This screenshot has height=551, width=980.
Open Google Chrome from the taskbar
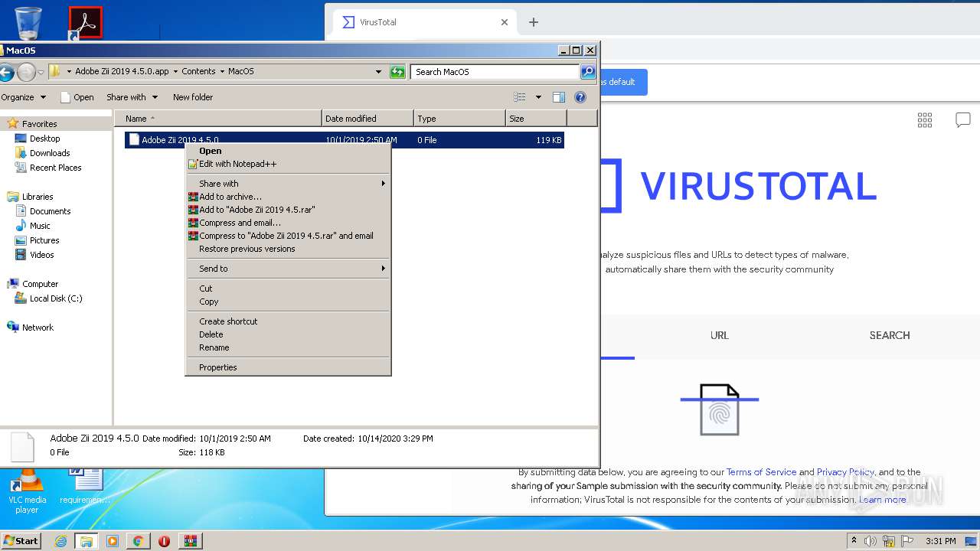[x=138, y=541]
